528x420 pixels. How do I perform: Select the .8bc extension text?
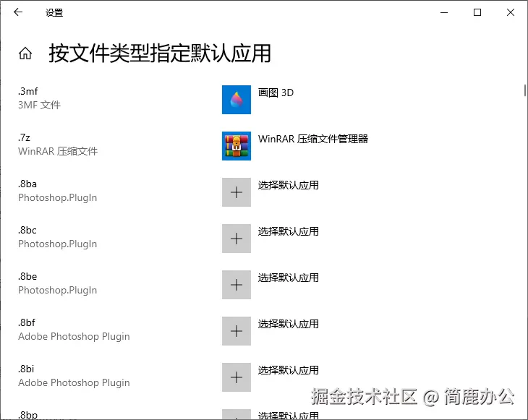(27, 230)
